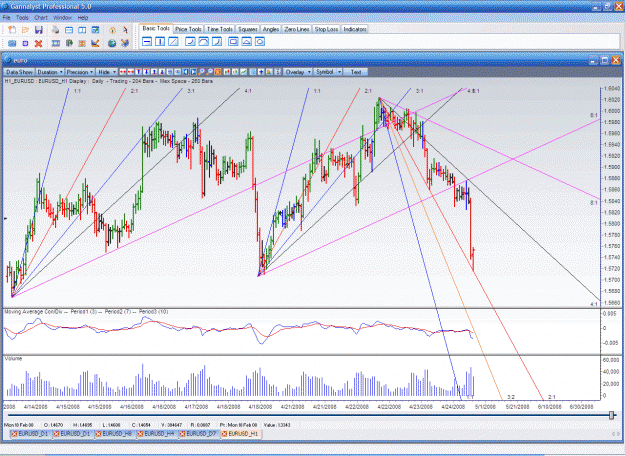Switch to the Indicators tab
Screen dimensions: 625x456
click(355, 29)
